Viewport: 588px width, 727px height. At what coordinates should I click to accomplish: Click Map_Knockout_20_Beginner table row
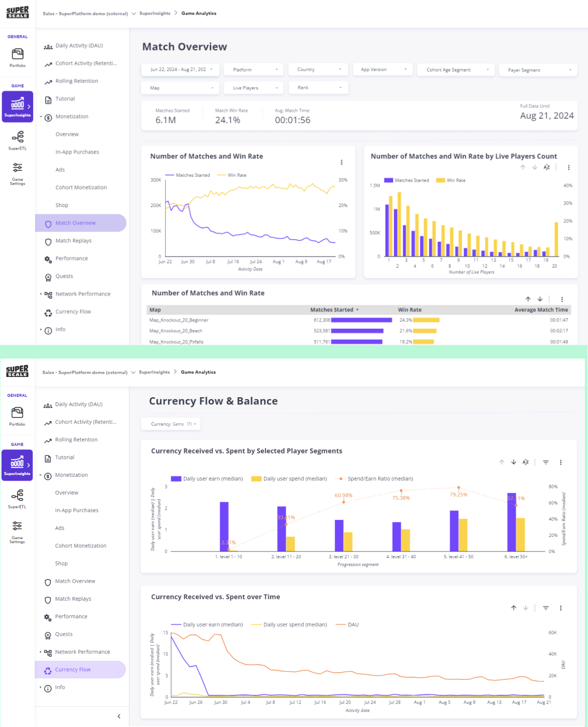[359, 320]
